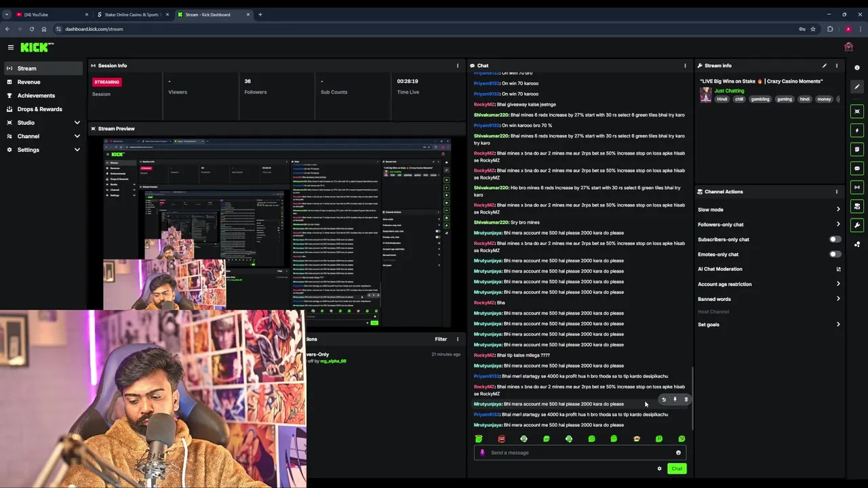868x488 pixels.
Task: Toggle the lightning bolt panel icon in the right sidebar
Action: [857, 130]
